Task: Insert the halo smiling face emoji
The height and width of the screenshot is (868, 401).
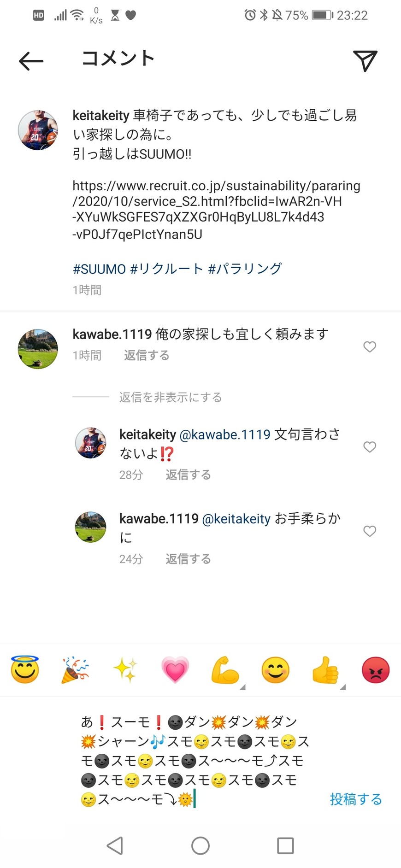Action: 25,669
